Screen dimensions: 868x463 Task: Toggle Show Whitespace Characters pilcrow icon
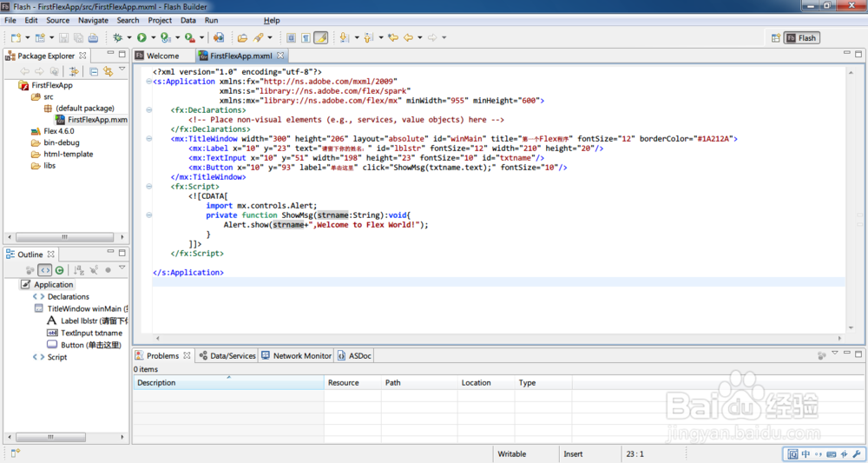coord(306,37)
